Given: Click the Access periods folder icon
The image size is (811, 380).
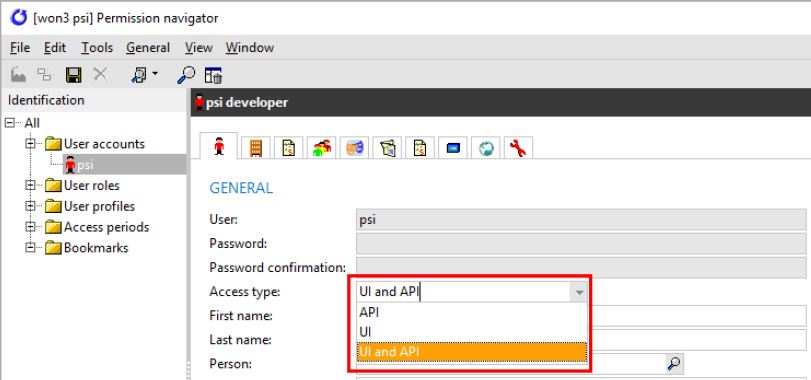Looking at the screenshot, I should 53,226.
